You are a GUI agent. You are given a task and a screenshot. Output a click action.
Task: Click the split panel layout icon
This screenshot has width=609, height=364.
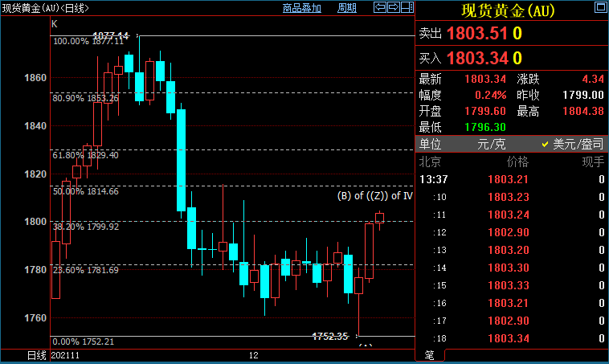405,8
